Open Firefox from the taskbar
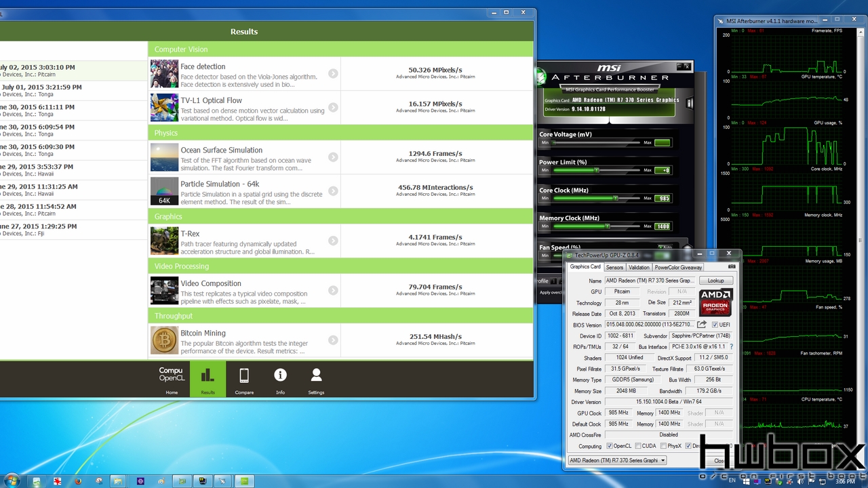Screen dimensions: 868x488 click(x=78, y=481)
